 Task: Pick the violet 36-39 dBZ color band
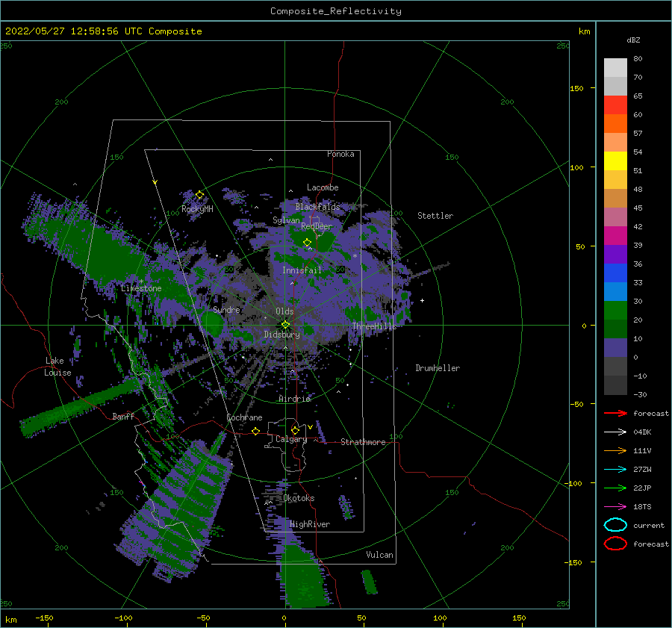[x=615, y=255]
